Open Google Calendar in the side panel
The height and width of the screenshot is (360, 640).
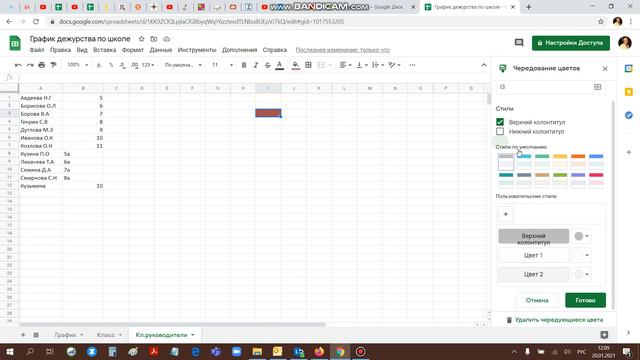tap(629, 69)
